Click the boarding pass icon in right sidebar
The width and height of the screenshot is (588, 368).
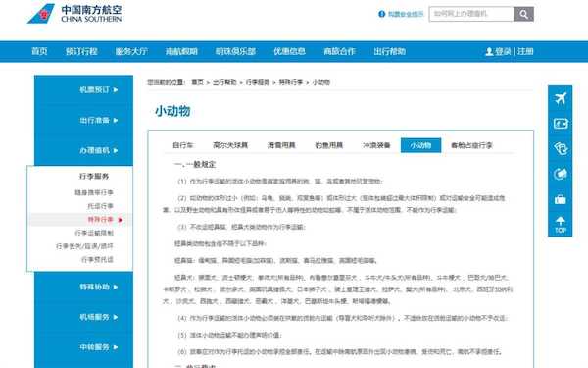click(x=560, y=124)
